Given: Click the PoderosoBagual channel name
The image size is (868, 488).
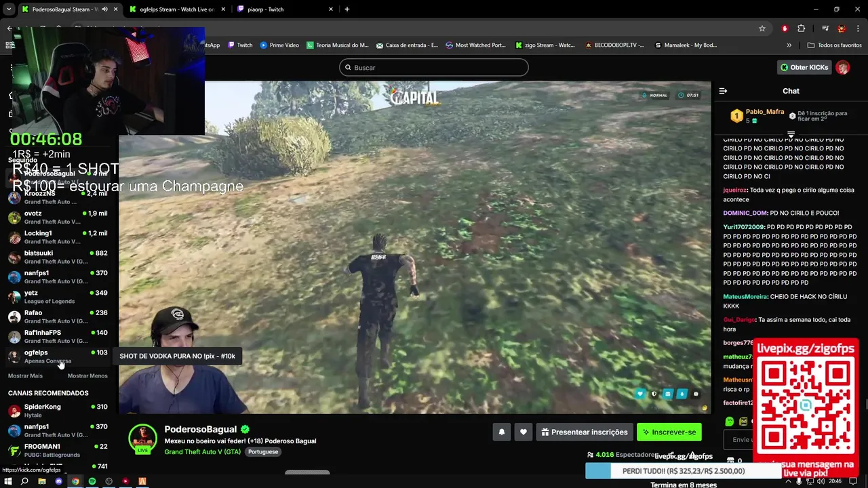Looking at the screenshot, I should [x=200, y=429].
